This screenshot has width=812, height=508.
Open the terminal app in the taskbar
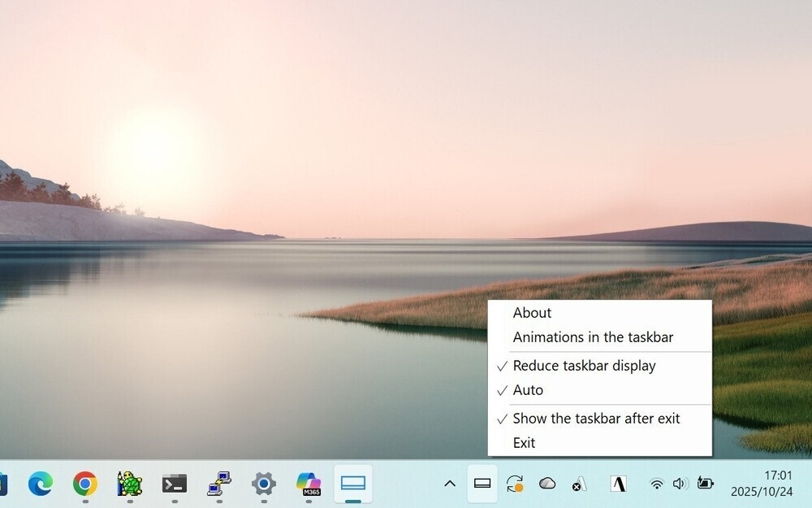(x=175, y=484)
